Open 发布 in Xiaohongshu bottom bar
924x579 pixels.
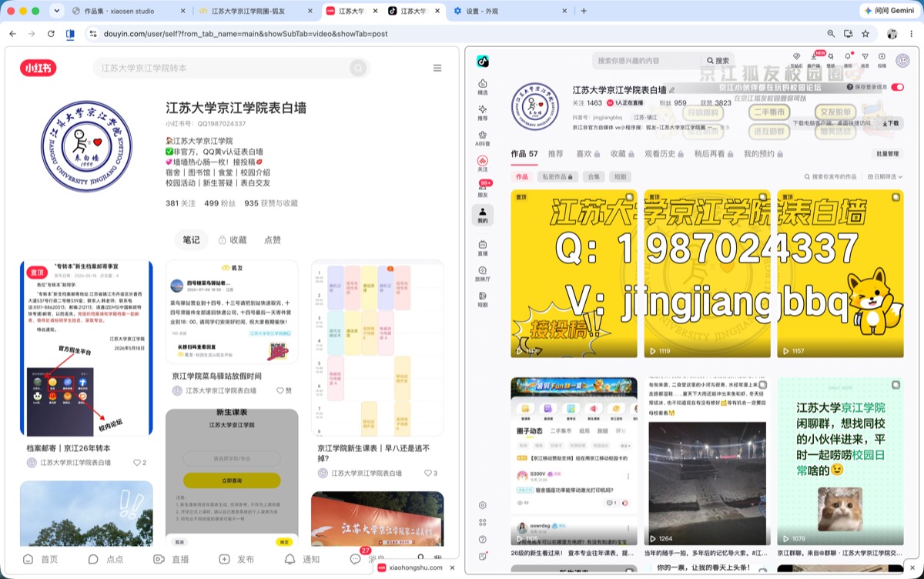pyautogui.click(x=237, y=559)
